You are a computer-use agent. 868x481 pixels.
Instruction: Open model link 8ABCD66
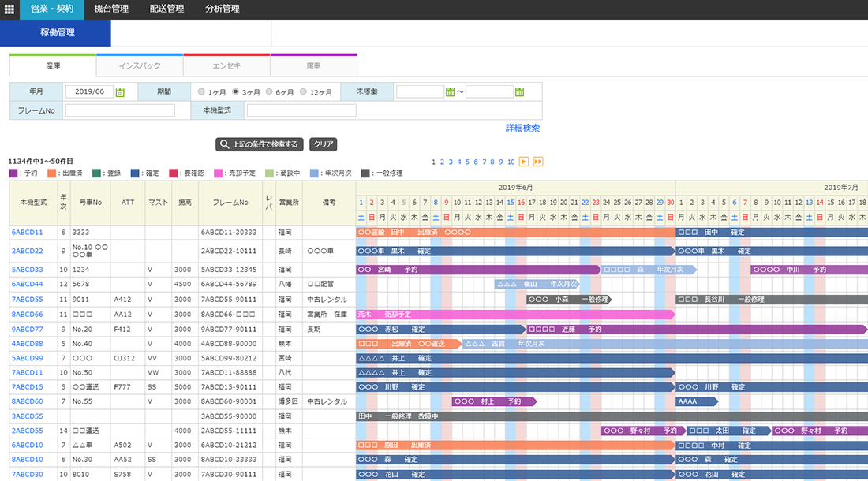(27, 315)
